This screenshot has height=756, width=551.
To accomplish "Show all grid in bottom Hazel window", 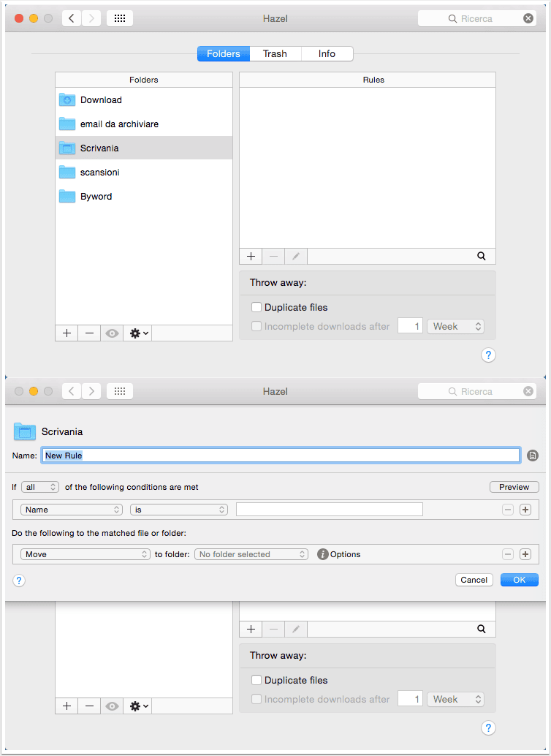I will point(120,391).
